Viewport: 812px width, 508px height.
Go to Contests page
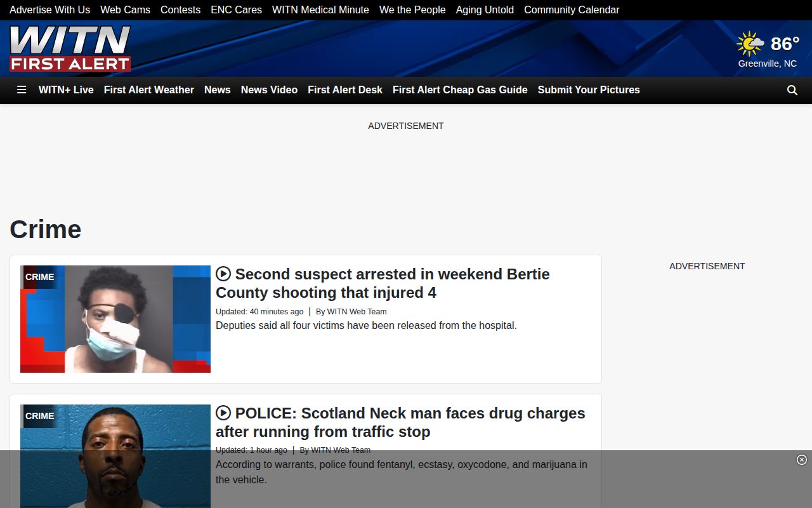[x=180, y=10]
